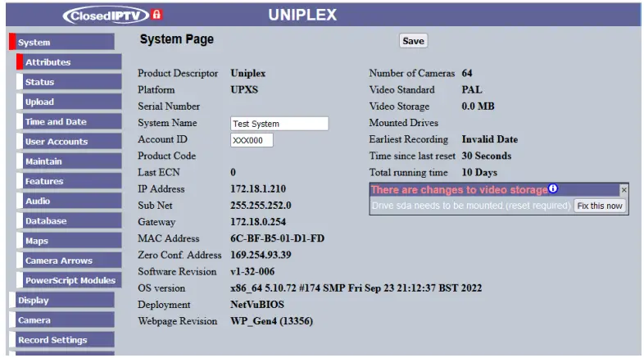Open Time and Date settings
This screenshot has height=358, width=644.
coord(69,121)
